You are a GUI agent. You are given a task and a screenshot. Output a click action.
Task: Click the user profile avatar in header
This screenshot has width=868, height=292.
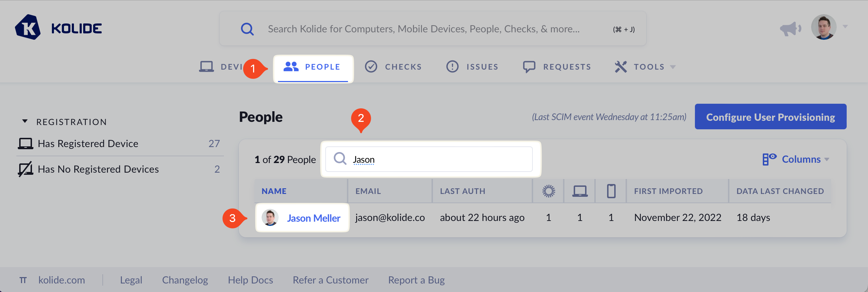(x=823, y=27)
